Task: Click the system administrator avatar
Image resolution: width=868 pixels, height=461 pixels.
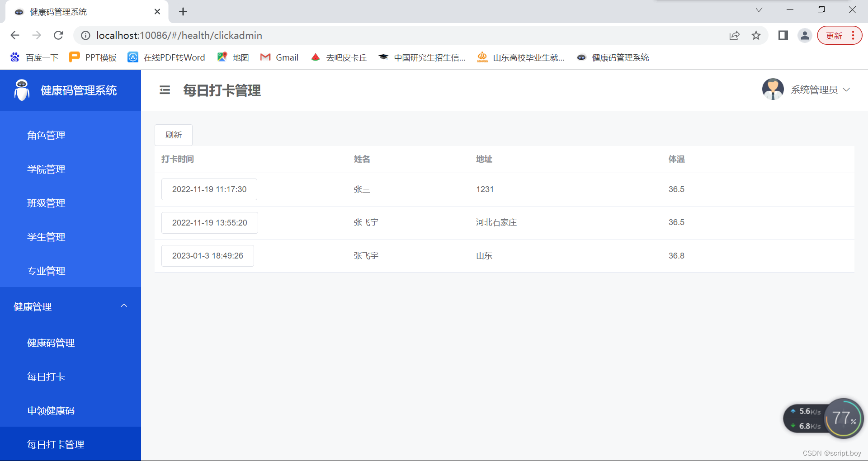Action: 773,89
